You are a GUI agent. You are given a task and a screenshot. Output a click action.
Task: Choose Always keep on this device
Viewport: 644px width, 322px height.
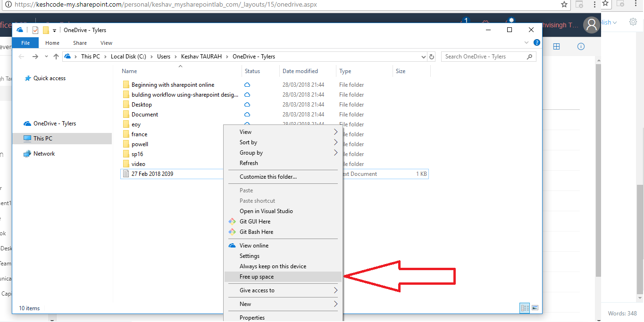283,266
